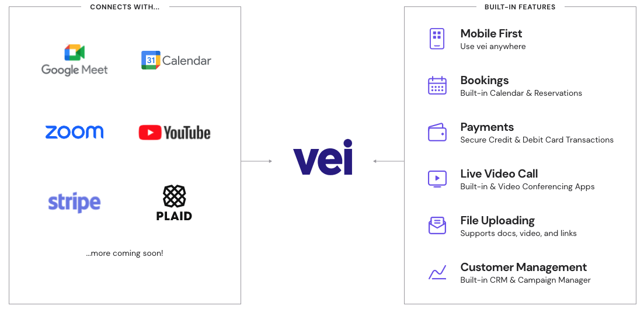Viewport: 644px width, 309px height.
Task: Click the Mobile First phone icon
Action: (x=437, y=39)
